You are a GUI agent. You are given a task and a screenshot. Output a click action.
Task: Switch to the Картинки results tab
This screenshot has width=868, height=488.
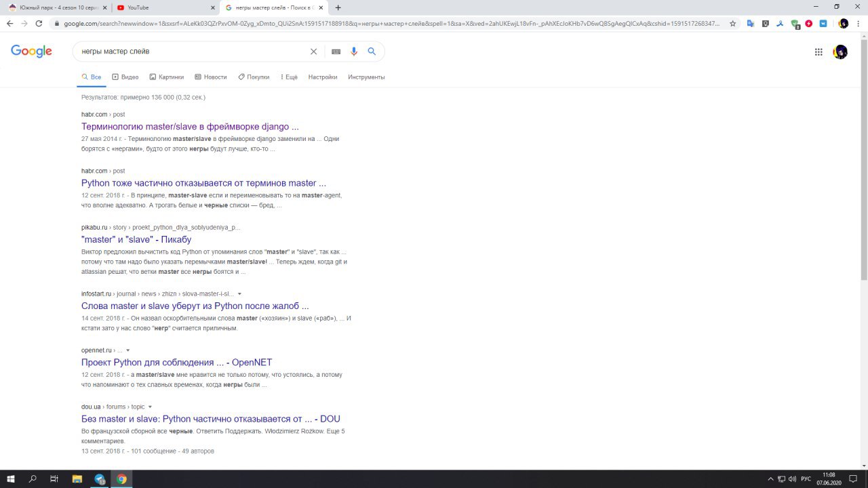[166, 77]
